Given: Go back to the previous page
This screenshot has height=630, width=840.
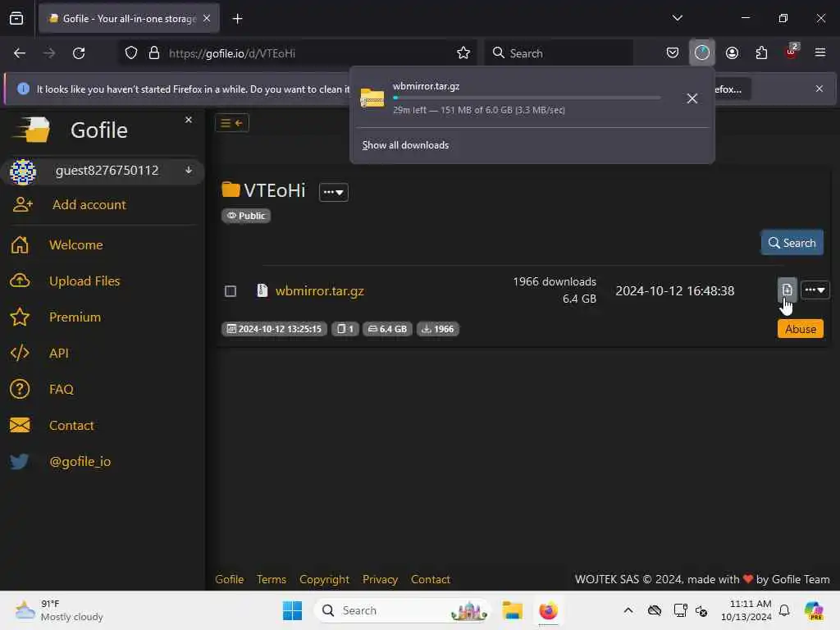Looking at the screenshot, I should pos(20,53).
